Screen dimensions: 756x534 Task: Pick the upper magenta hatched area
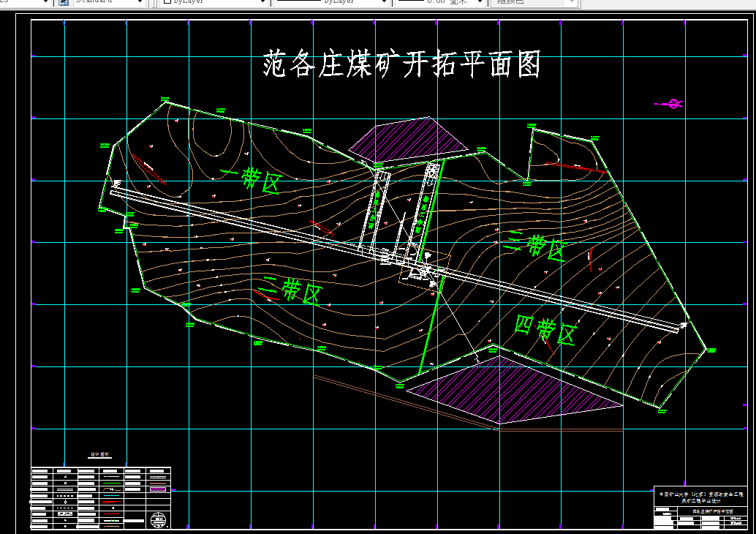[408, 139]
